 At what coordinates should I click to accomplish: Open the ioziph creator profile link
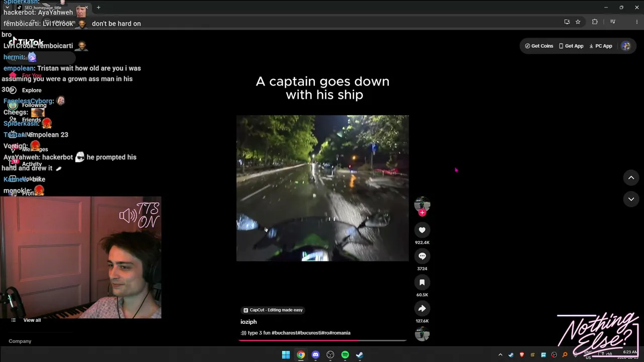[x=249, y=322]
